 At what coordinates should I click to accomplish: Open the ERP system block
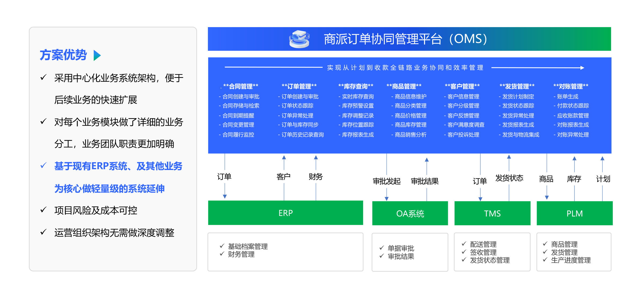tap(286, 213)
